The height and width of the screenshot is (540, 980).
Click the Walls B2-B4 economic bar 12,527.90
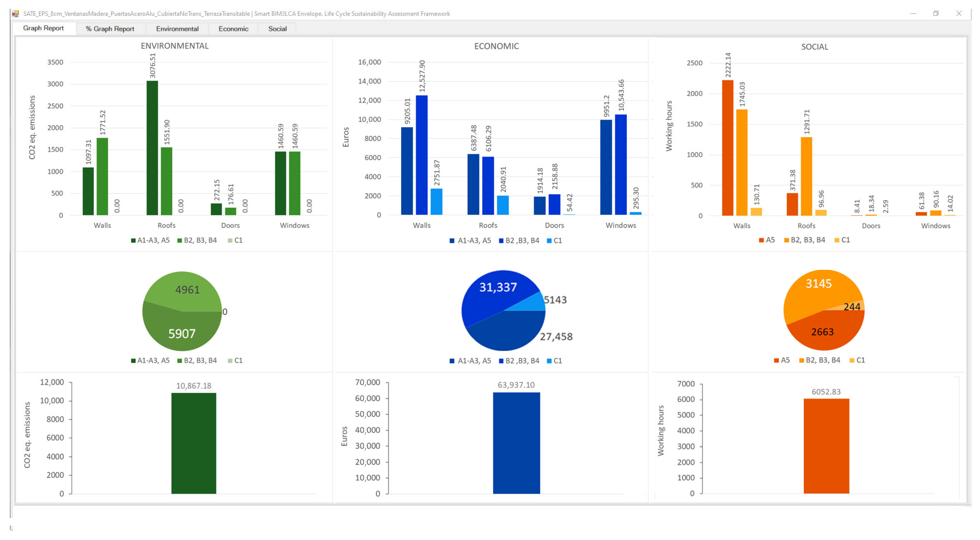421,155
